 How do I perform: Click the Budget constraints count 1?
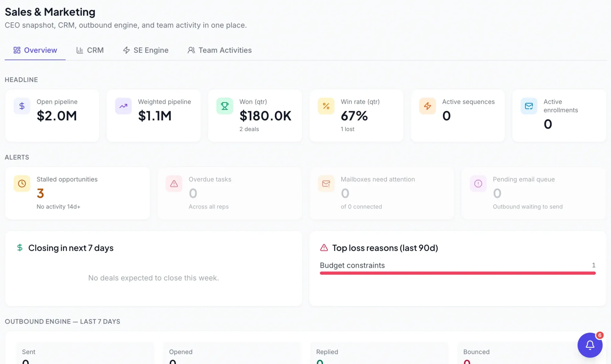pos(594,265)
